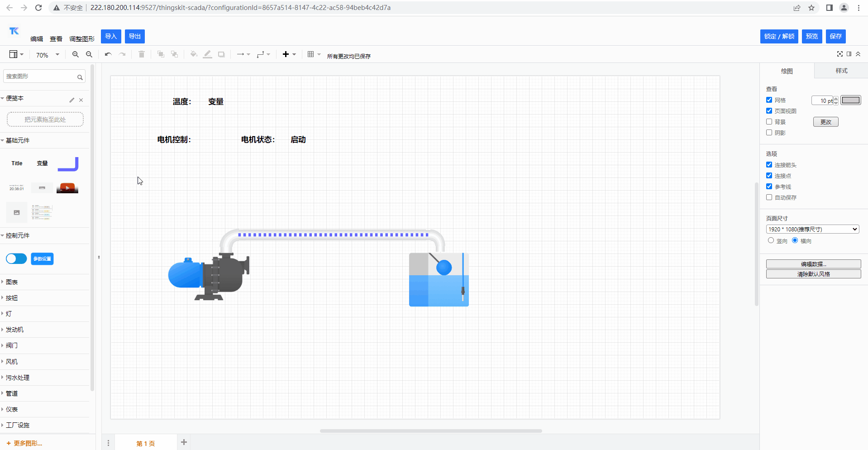Click the pump graphic on canvas
This screenshot has height=450, width=868.
pyautogui.click(x=209, y=277)
